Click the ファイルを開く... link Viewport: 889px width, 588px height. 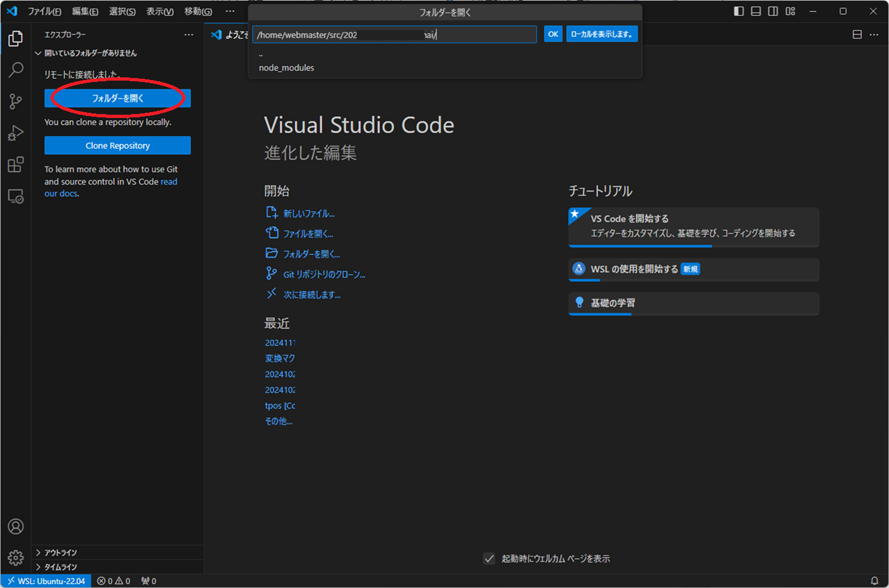307,233
